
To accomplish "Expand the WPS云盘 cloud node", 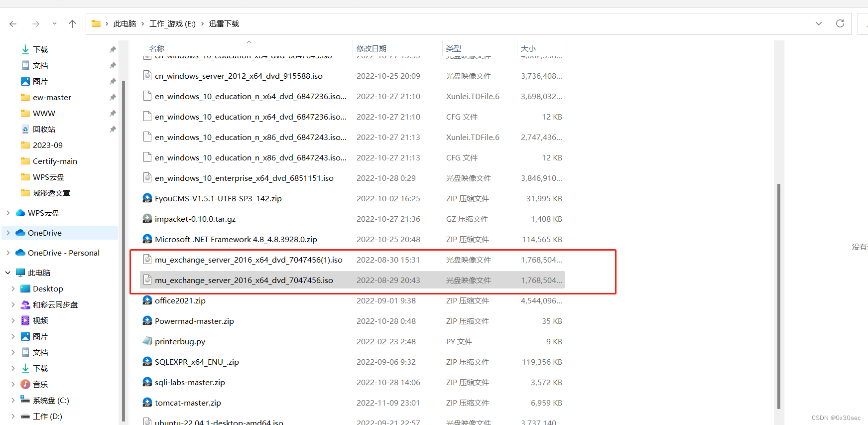I will pyautogui.click(x=8, y=213).
